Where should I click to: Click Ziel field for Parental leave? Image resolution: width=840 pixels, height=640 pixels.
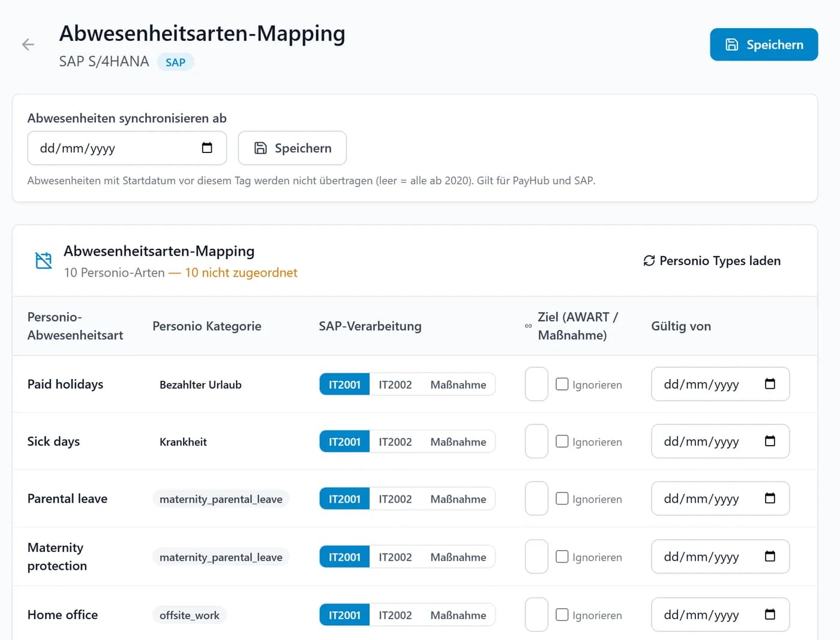point(536,498)
